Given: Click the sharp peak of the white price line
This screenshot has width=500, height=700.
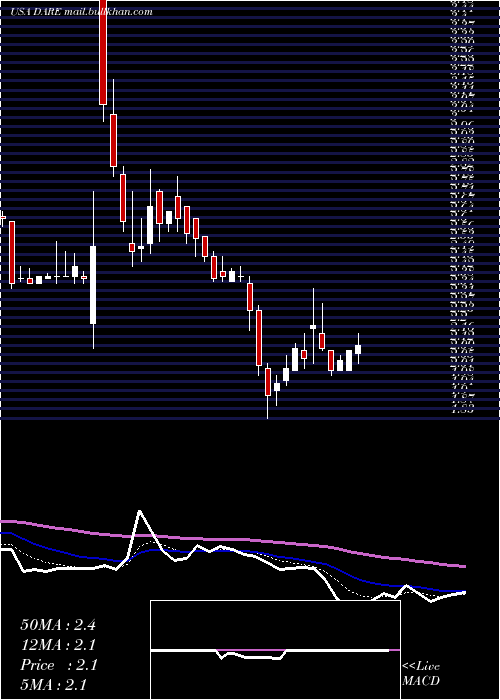Looking at the screenshot, I should [x=140, y=511].
